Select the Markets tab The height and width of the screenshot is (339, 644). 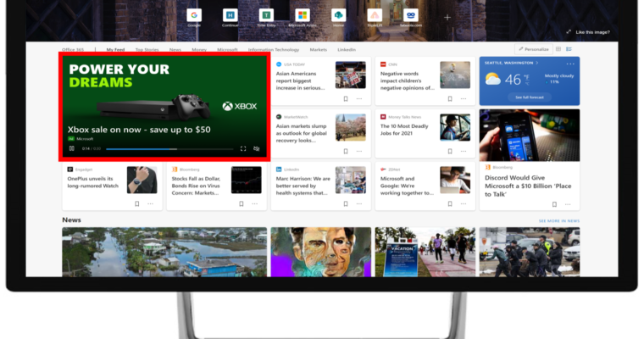point(319,49)
